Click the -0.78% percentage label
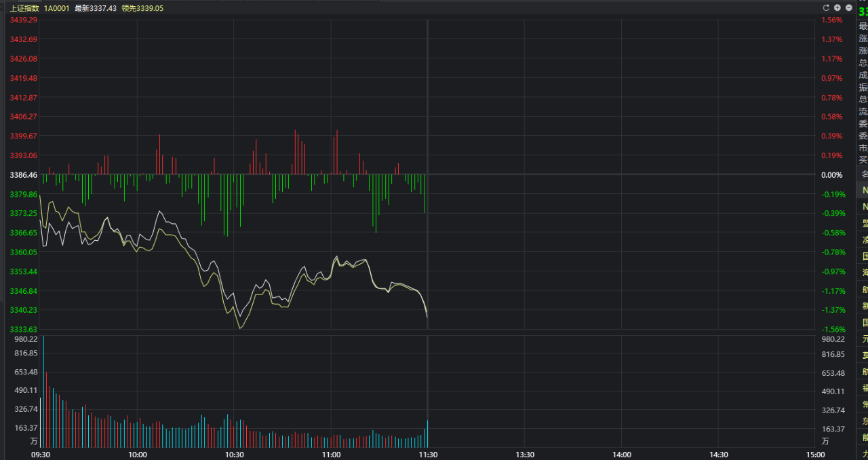868x460 pixels. pyautogui.click(x=833, y=252)
